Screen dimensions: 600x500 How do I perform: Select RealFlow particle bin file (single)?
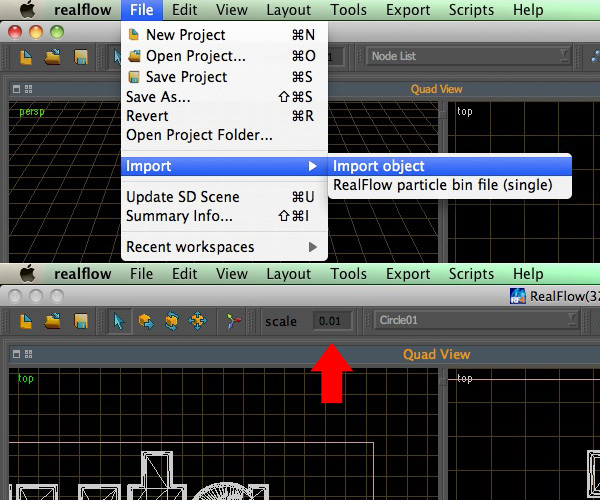(450, 185)
